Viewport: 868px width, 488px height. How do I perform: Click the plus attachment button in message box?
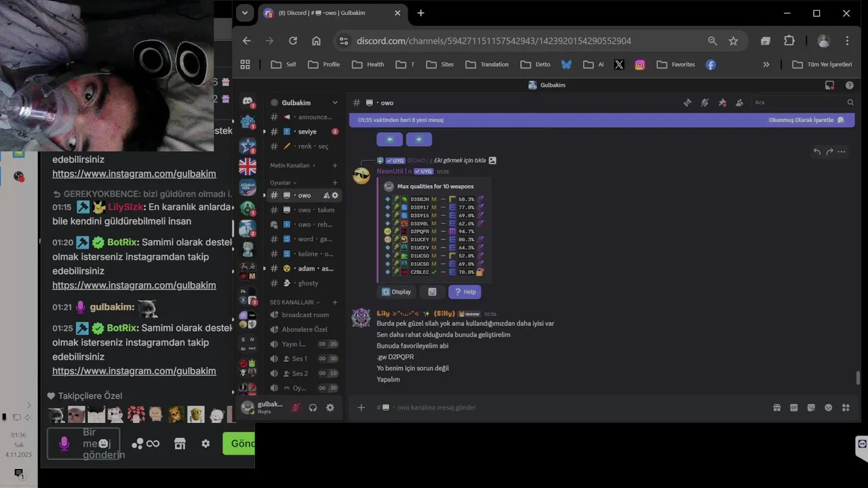tap(361, 407)
